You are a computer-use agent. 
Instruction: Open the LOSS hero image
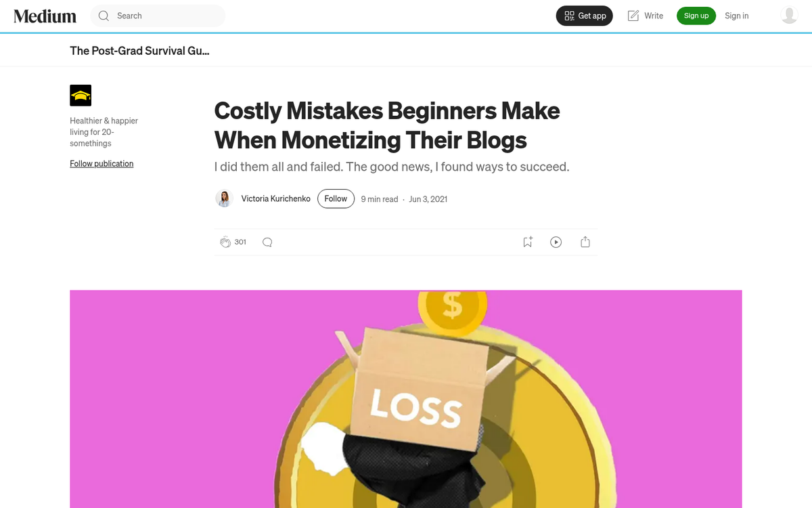click(x=406, y=399)
